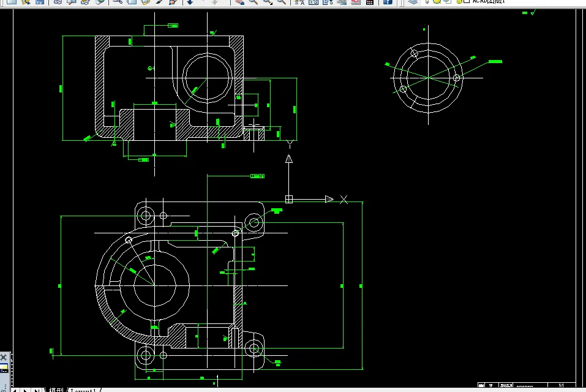586x392 pixels.
Task: Open Plot Preview from the toolbar
Action: click(72, 1)
